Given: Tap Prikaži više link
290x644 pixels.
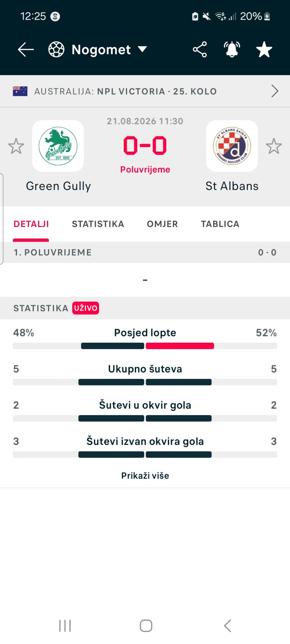Looking at the screenshot, I should [145, 476].
